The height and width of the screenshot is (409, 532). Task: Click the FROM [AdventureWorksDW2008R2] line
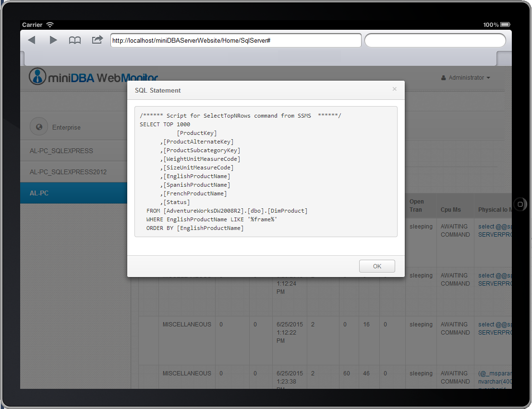[227, 211]
